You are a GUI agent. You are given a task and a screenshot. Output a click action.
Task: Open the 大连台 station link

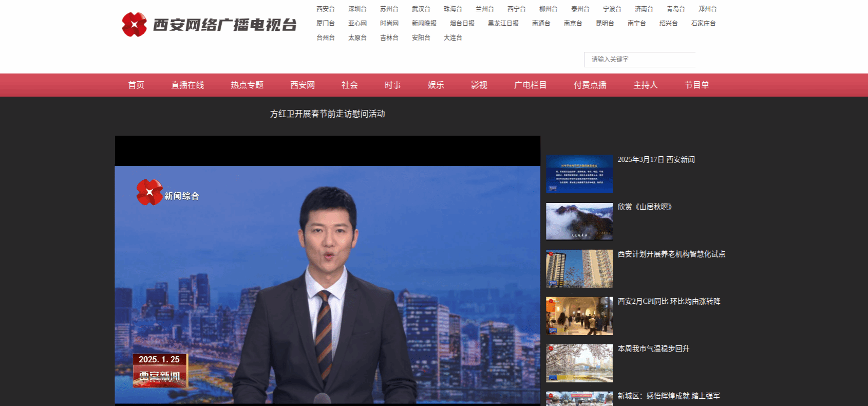(453, 38)
